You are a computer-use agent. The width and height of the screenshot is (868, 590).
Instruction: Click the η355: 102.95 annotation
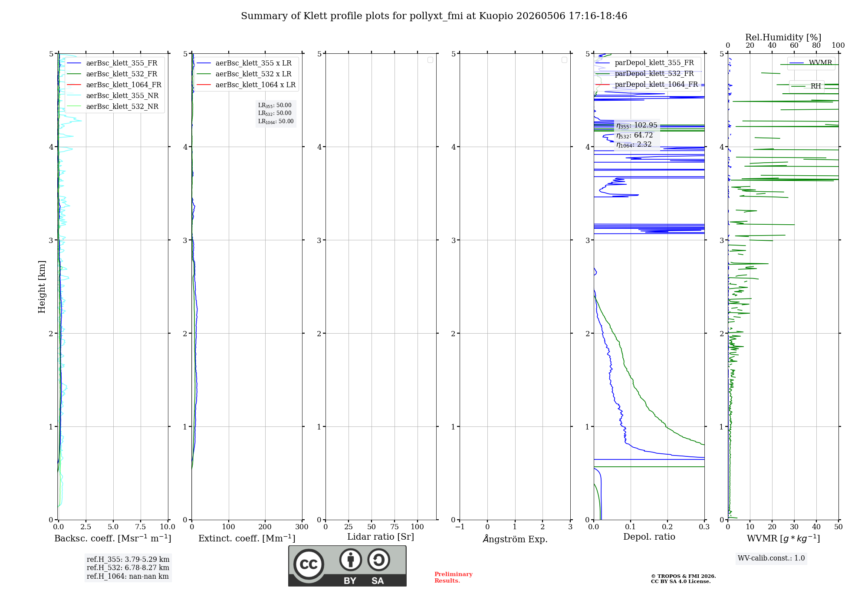(x=637, y=125)
